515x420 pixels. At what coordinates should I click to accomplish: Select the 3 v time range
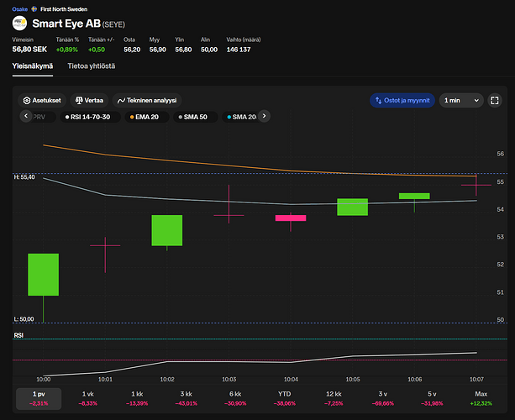point(382,399)
